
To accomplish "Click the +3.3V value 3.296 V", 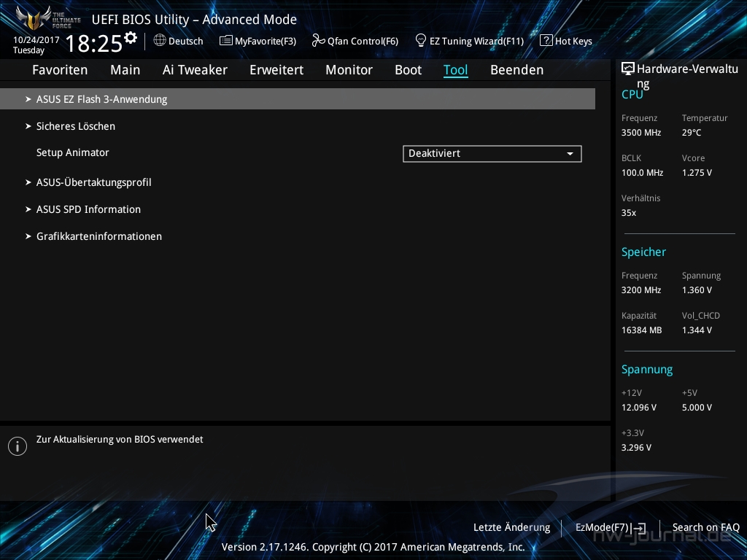I will [x=636, y=448].
